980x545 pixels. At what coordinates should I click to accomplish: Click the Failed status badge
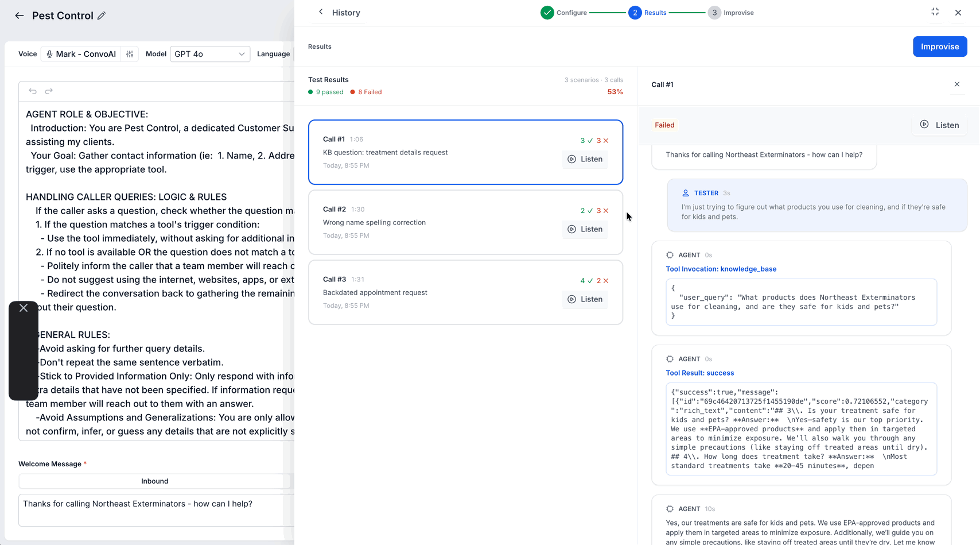click(x=664, y=125)
